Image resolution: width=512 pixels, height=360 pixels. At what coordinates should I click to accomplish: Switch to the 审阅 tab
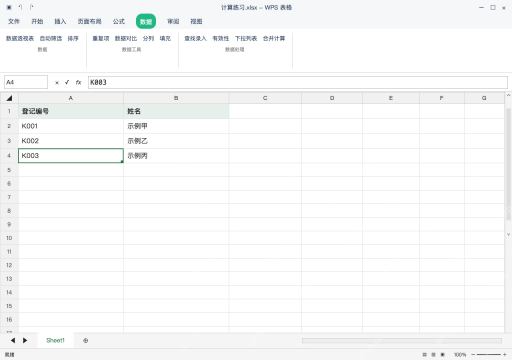(x=173, y=22)
